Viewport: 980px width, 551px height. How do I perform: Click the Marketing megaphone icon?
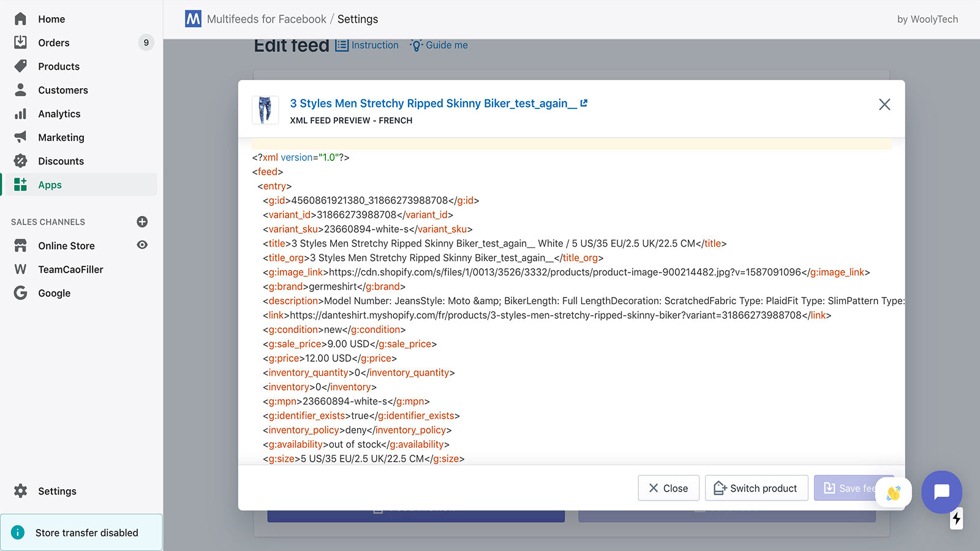point(20,137)
